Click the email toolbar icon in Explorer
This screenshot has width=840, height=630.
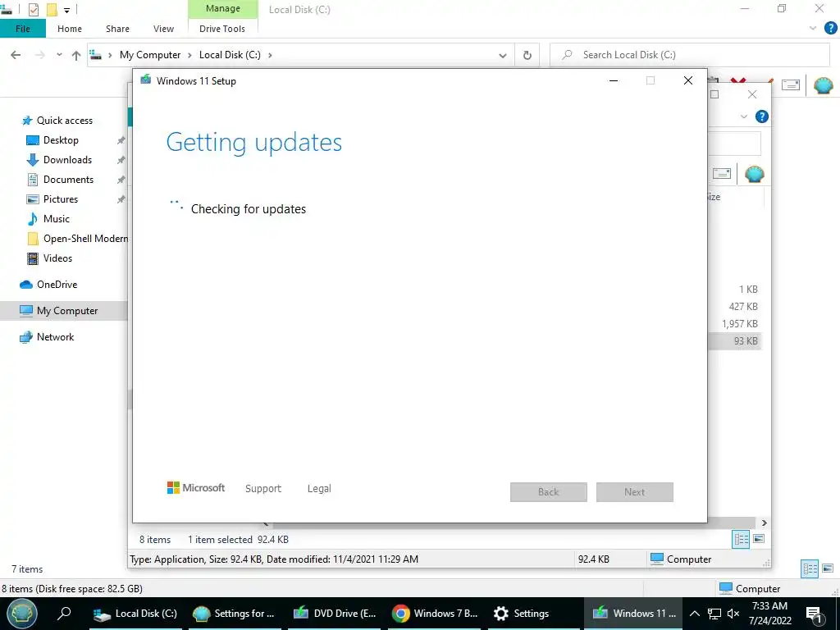click(791, 85)
